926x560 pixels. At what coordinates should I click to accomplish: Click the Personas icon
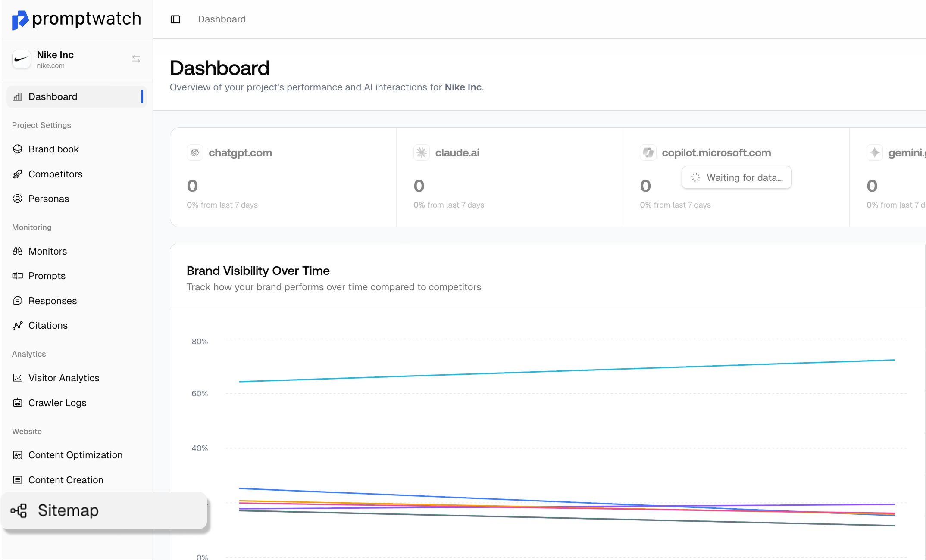18,199
